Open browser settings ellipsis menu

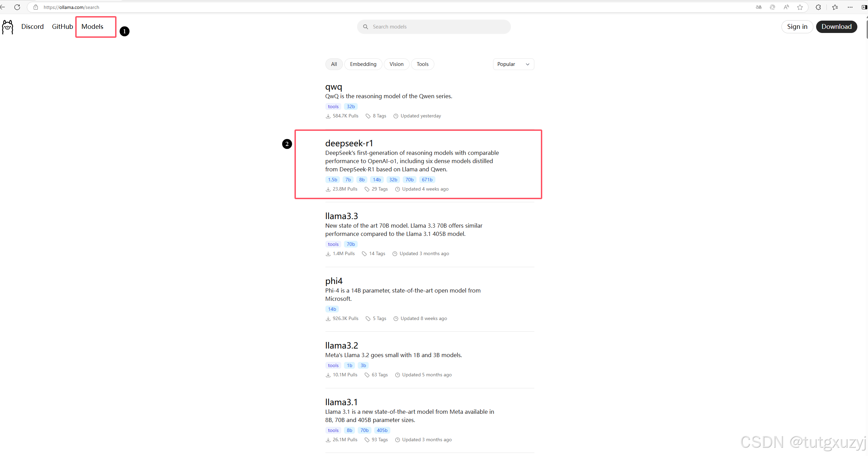point(850,7)
